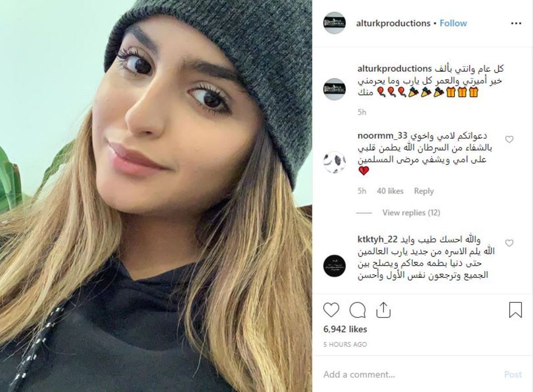533x392 pixels.
Task: Open the noormm_33 commenter avatar
Action: coord(334,162)
